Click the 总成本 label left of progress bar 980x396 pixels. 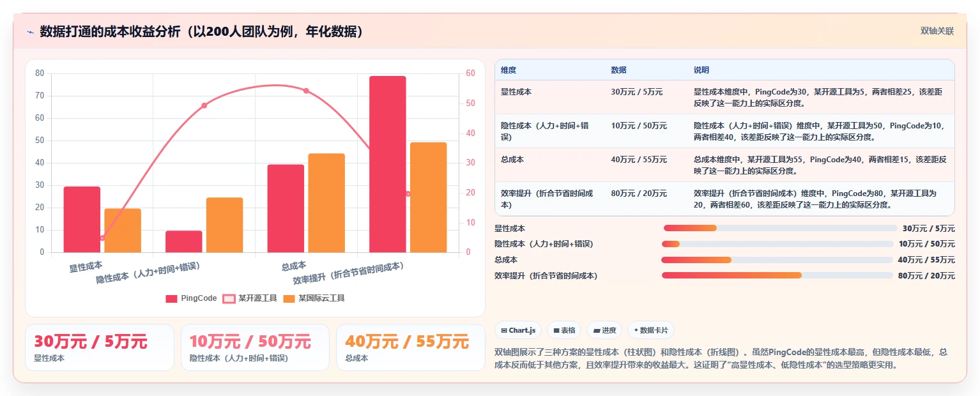click(x=506, y=260)
